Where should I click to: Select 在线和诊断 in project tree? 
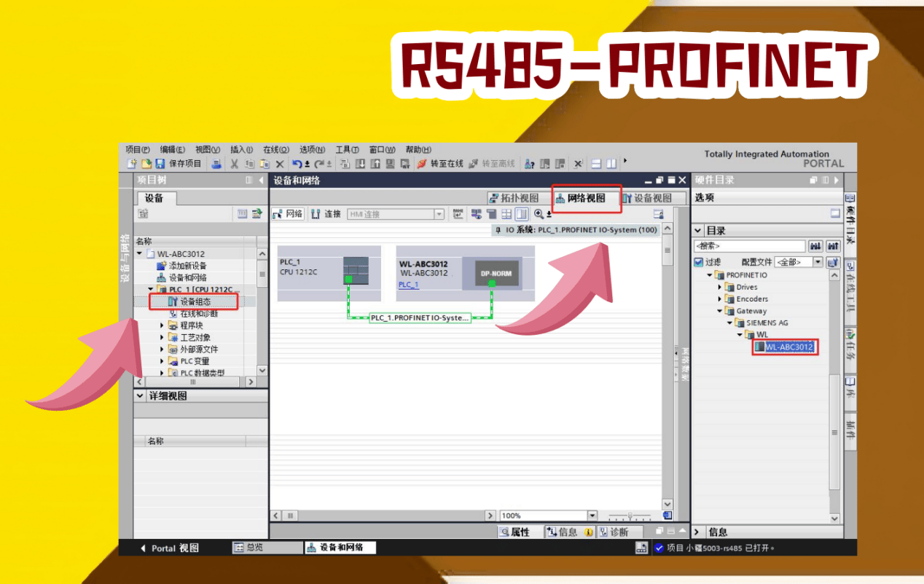click(x=192, y=313)
